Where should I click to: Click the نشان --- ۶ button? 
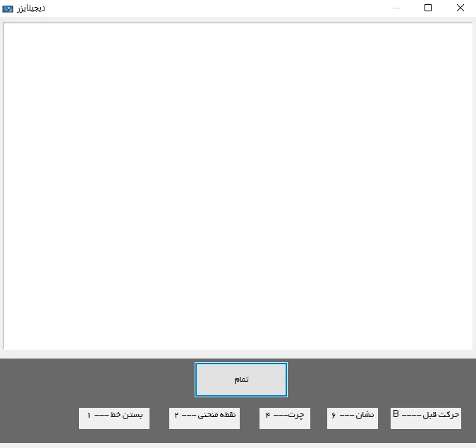353,418
